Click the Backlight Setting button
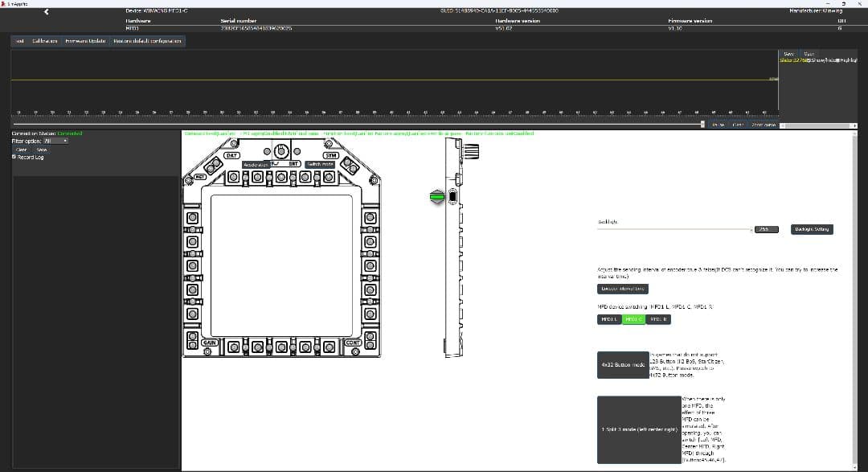Viewport: 868px width, 472px height. point(812,229)
